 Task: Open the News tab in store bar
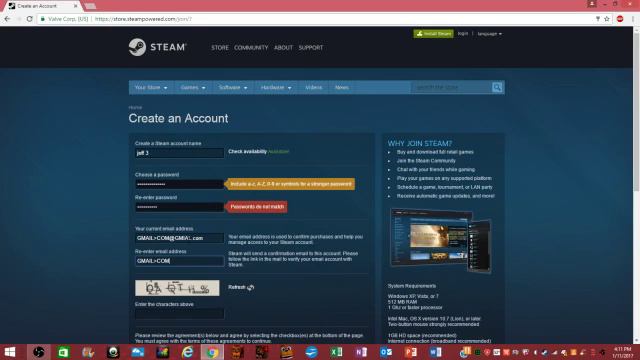(x=342, y=87)
